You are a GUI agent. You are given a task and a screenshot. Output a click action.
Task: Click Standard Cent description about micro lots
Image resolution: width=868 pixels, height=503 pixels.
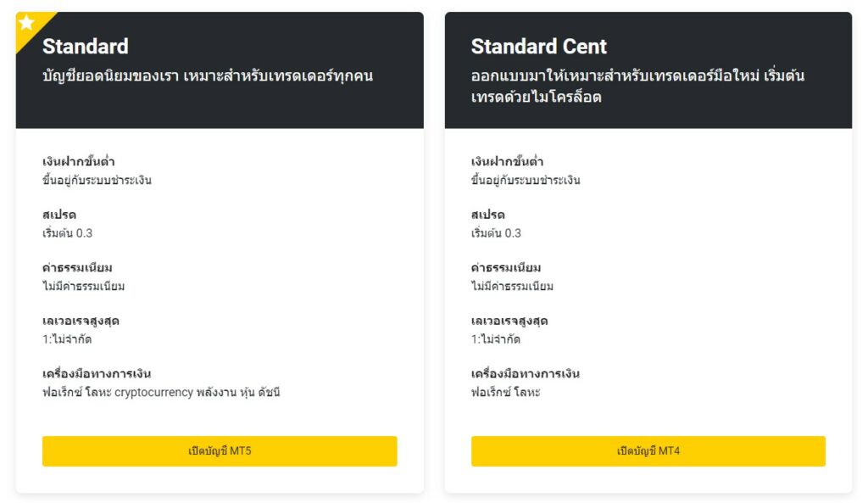click(637, 87)
